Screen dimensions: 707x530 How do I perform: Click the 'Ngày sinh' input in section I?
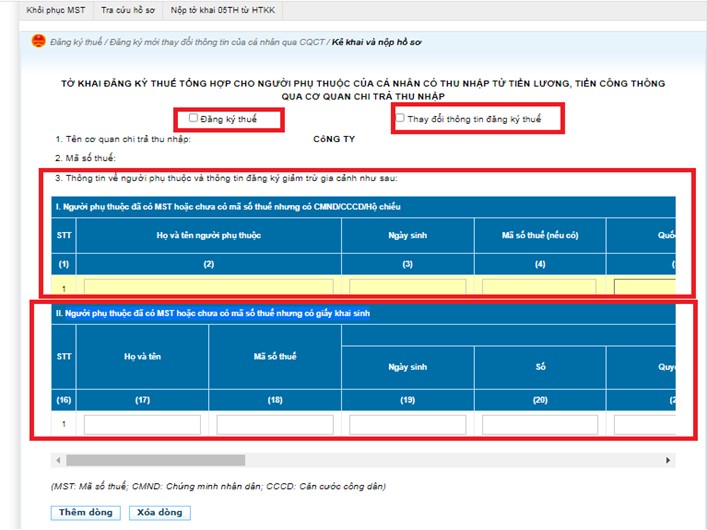pos(408,287)
